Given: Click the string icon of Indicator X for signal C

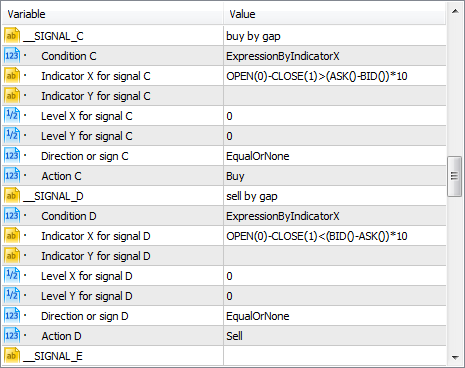Looking at the screenshot, I should tap(12, 76).
